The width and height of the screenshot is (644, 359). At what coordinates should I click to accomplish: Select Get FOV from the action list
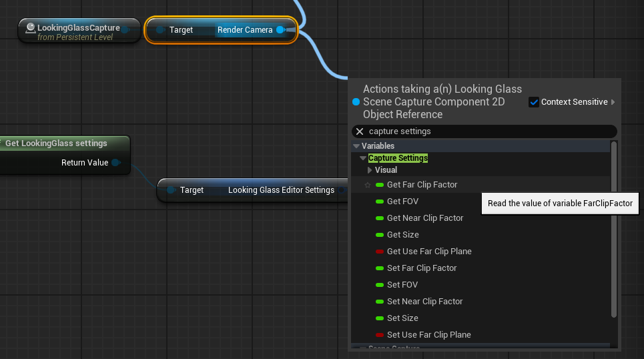pyautogui.click(x=402, y=202)
